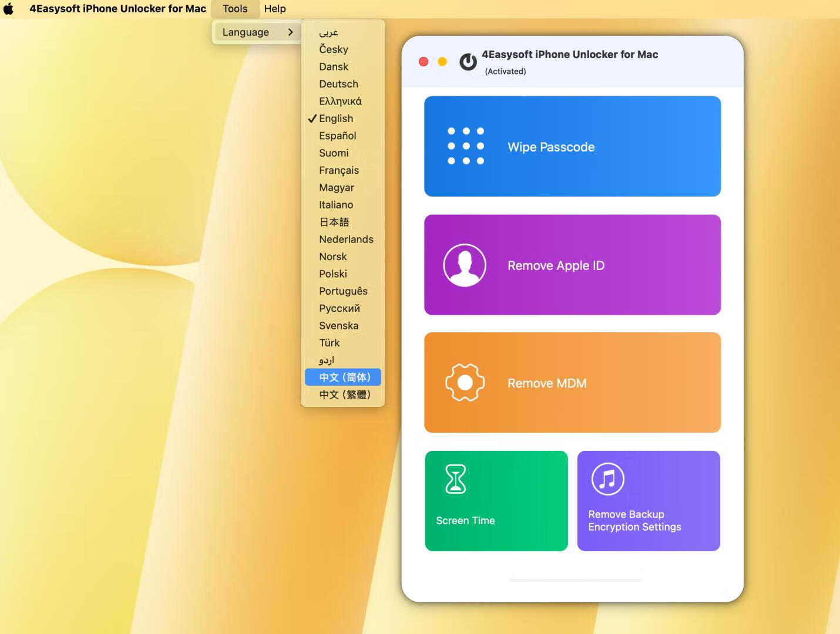Expand the Language submenu arrow

click(x=290, y=32)
